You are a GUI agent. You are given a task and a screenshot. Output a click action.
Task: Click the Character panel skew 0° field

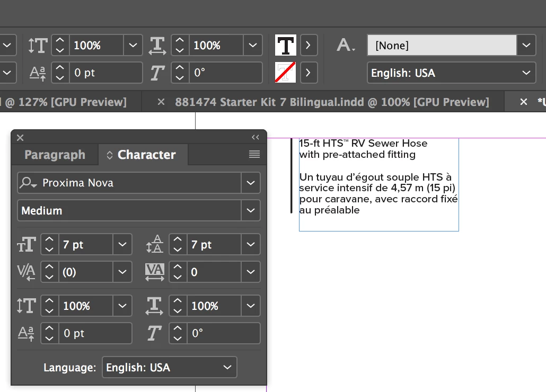click(223, 333)
